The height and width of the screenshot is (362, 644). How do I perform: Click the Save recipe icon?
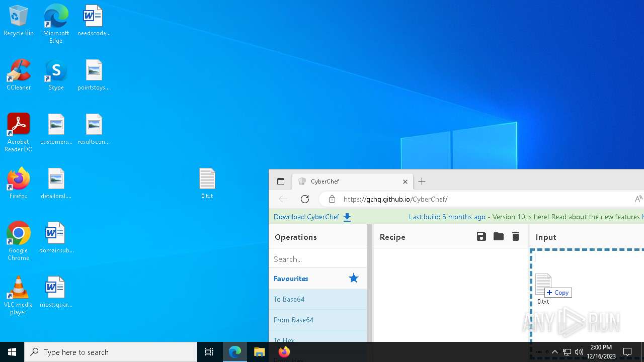(x=481, y=237)
